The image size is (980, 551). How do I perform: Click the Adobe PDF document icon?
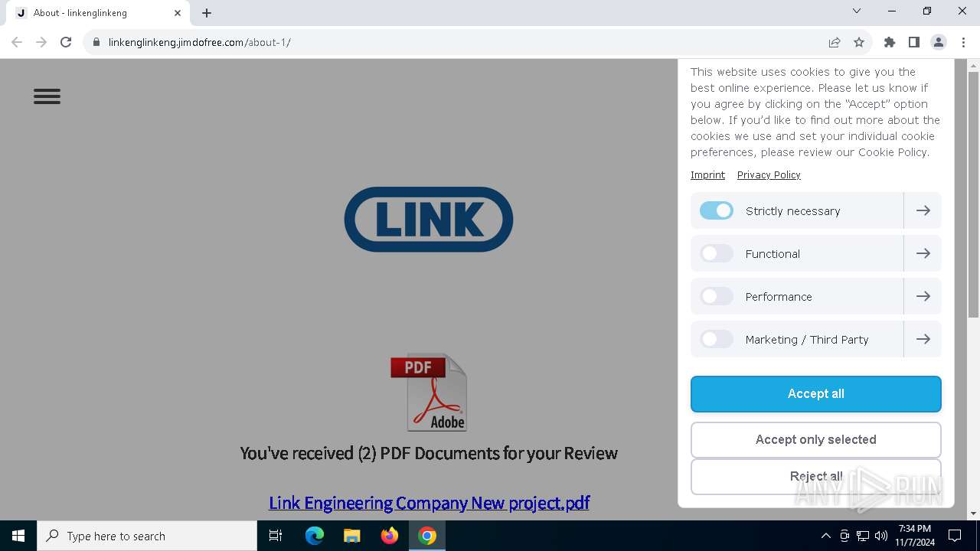(429, 393)
